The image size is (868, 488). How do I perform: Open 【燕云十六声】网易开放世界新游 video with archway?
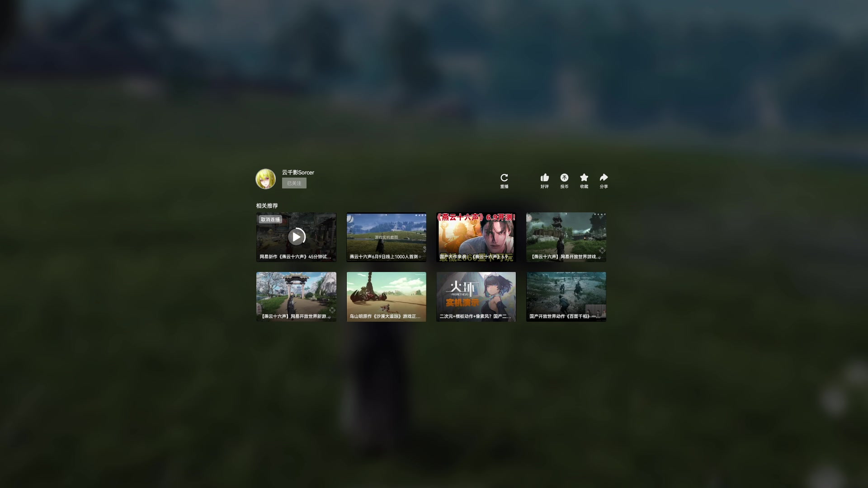296,296
